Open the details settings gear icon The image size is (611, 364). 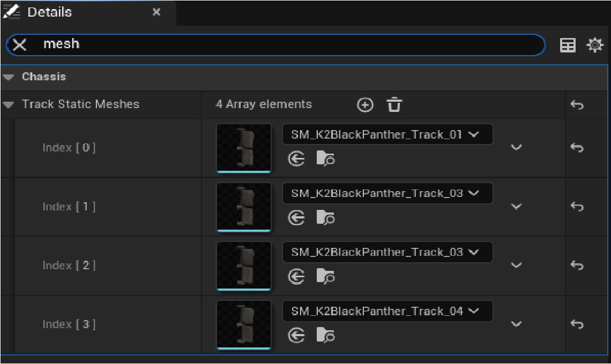point(594,45)
